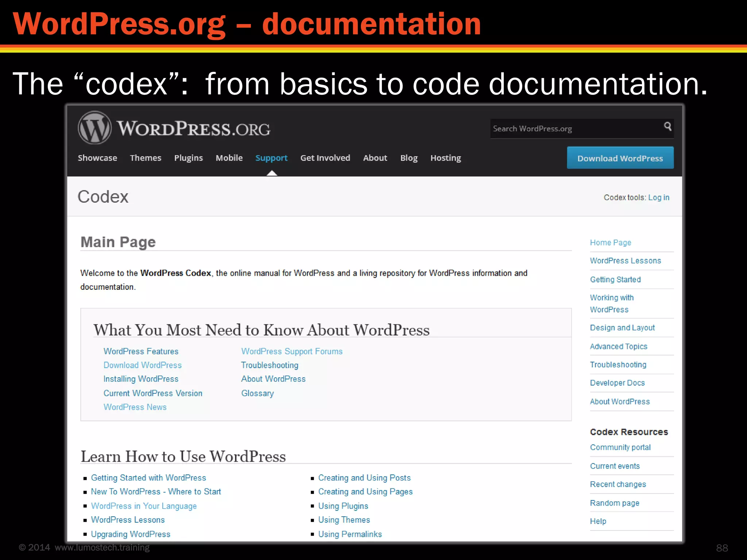The height and width of the screenshot is (560, 747).
Task: Open the Help link in sidebar
Action: click(598, 521)
